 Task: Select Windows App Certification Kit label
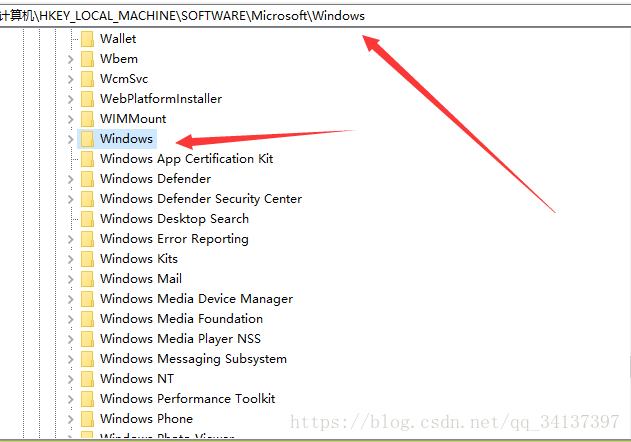click(x=186, y=159)
